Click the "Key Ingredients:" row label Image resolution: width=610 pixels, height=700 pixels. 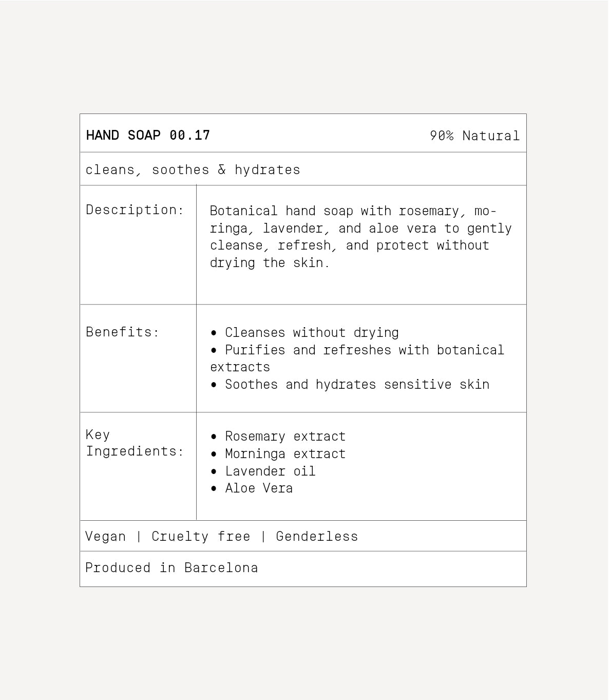click(x=135, y=443)
